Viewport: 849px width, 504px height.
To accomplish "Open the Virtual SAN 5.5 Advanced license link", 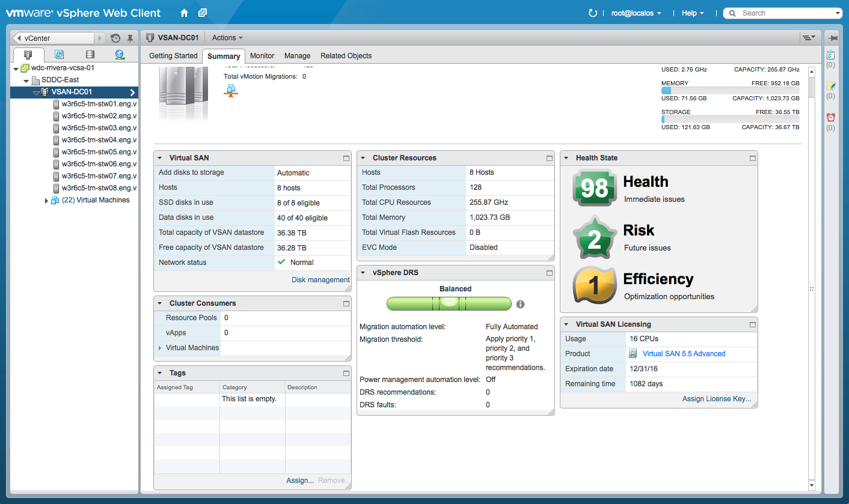I will point(684,354).
